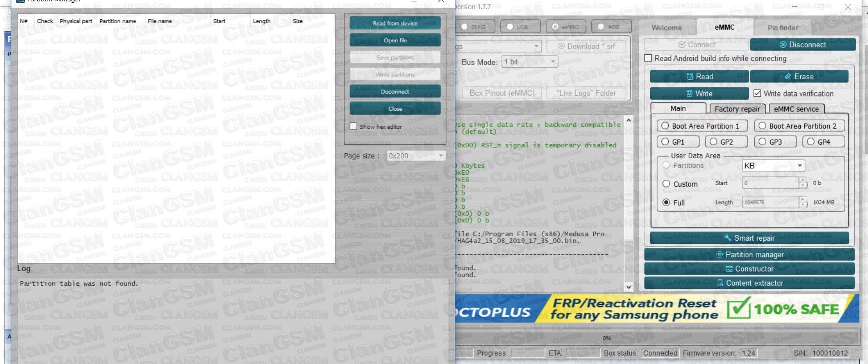Open Content extractor button
The width and height of the screenshot is (868, 364).
tap(749, 283)
